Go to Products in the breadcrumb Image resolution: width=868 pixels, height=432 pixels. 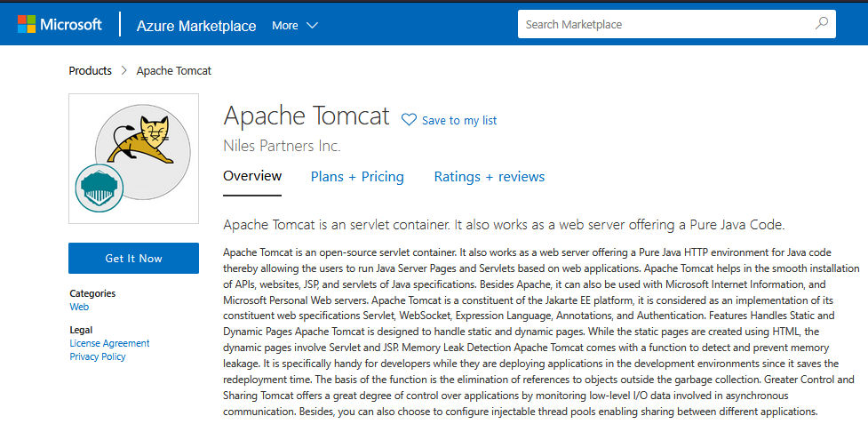(91, 70)
